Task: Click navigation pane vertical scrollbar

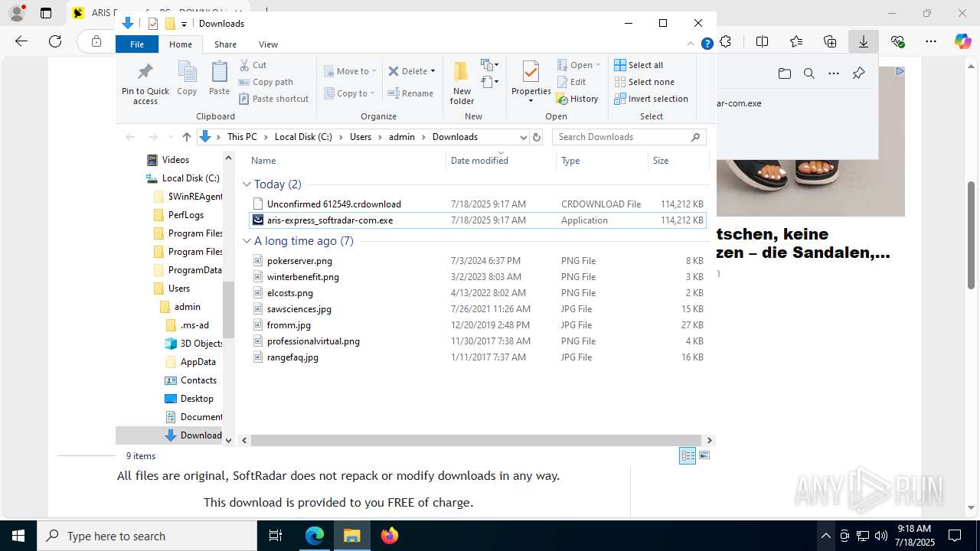Action: pyautogui.click(x=228, y=309)
